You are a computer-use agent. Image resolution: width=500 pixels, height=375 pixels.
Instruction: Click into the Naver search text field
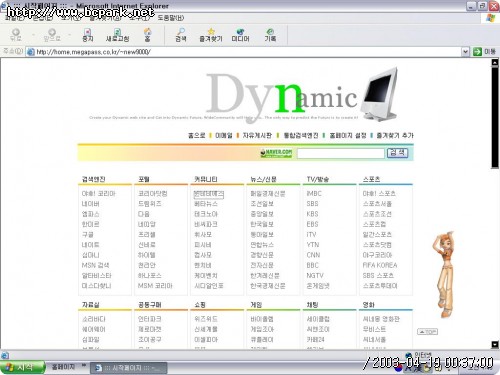tap(341, 153)
